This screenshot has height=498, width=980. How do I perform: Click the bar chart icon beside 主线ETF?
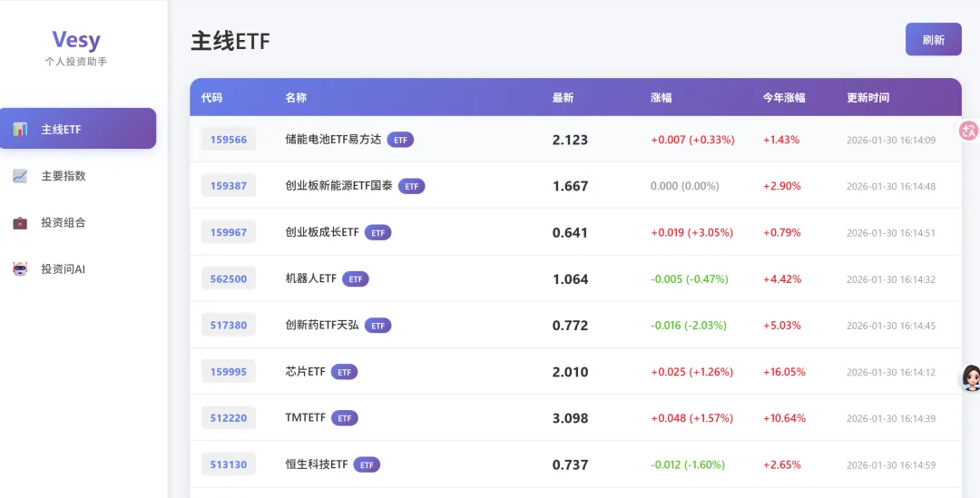pos(20,130)
